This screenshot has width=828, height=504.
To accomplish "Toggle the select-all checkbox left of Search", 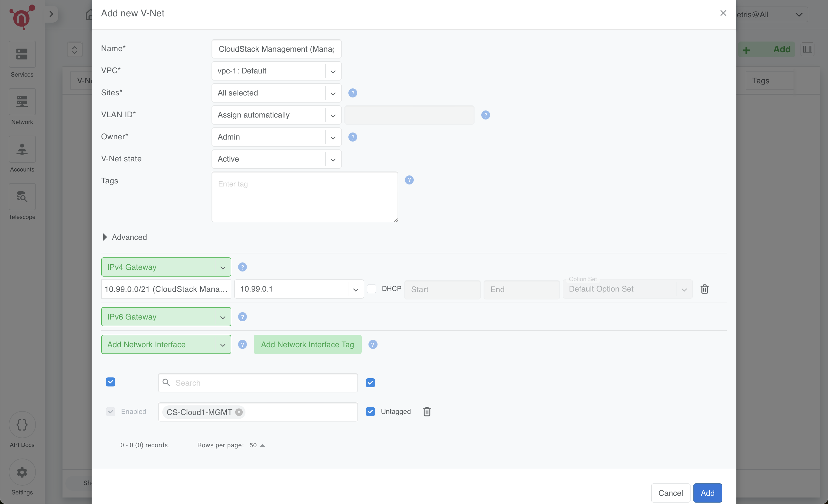I will coord(111,382).
